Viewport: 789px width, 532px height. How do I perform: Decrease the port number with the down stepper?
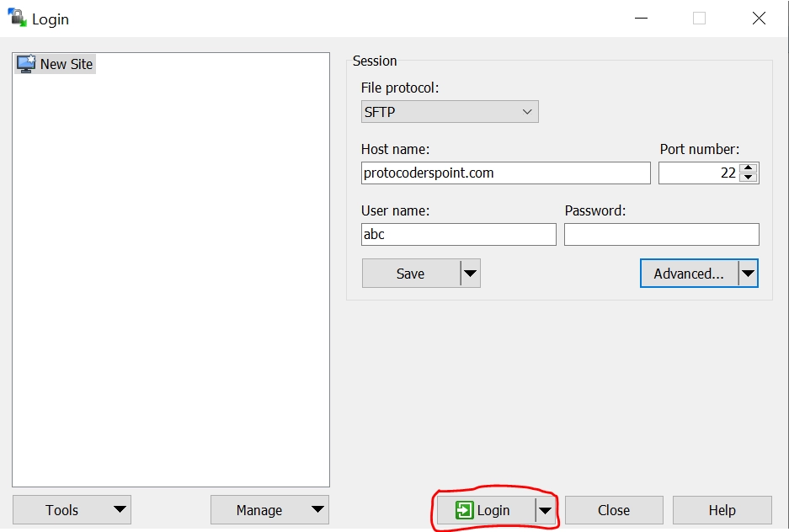pyautogui.click(x=749, y=177)
